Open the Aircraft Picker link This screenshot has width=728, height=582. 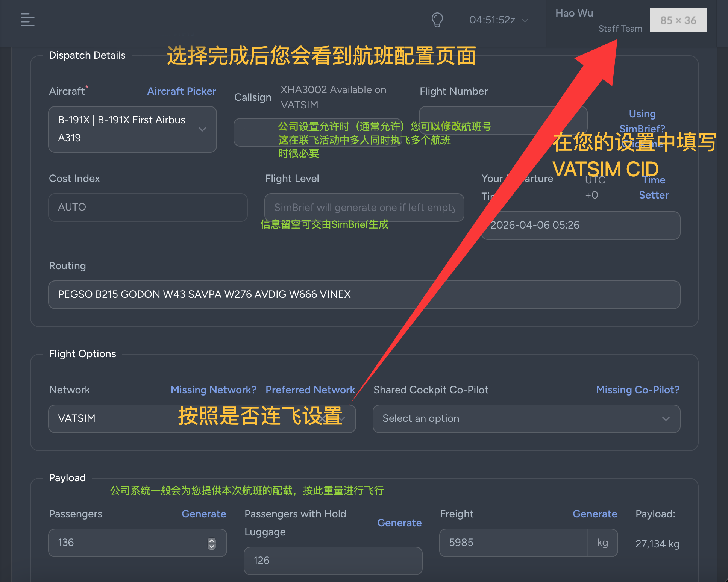[x=181, y=91]
